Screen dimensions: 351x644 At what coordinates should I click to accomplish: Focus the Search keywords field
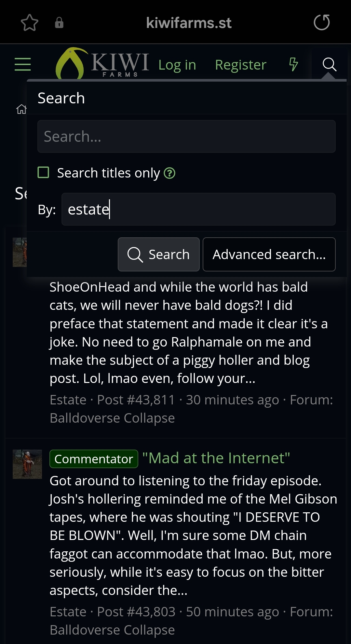click(186, 137)
